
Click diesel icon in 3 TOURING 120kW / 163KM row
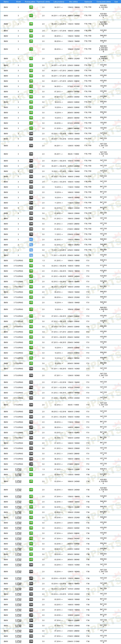point(31,375)
